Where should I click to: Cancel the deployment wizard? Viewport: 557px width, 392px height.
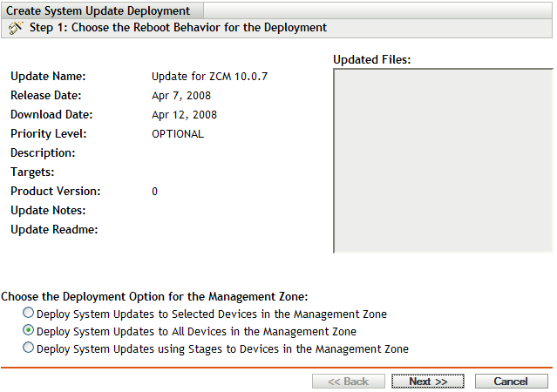point(511,382)
